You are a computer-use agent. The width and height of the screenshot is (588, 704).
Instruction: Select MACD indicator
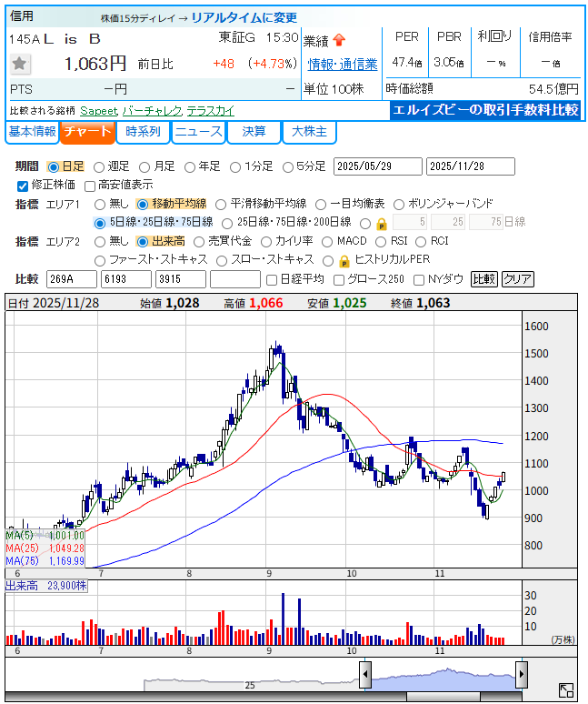[327, 242]
